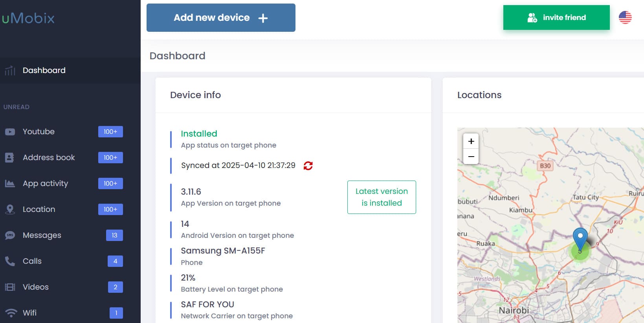The height and width of the screenshot is (323, 644).
Task: Zoom out on the map
Action: [471, 156]
